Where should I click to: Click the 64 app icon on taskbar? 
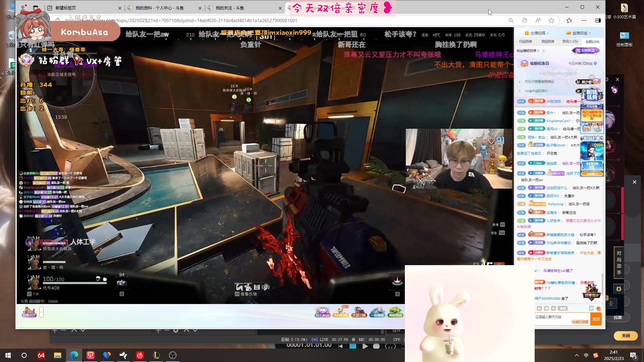click(x=41, y=355)
